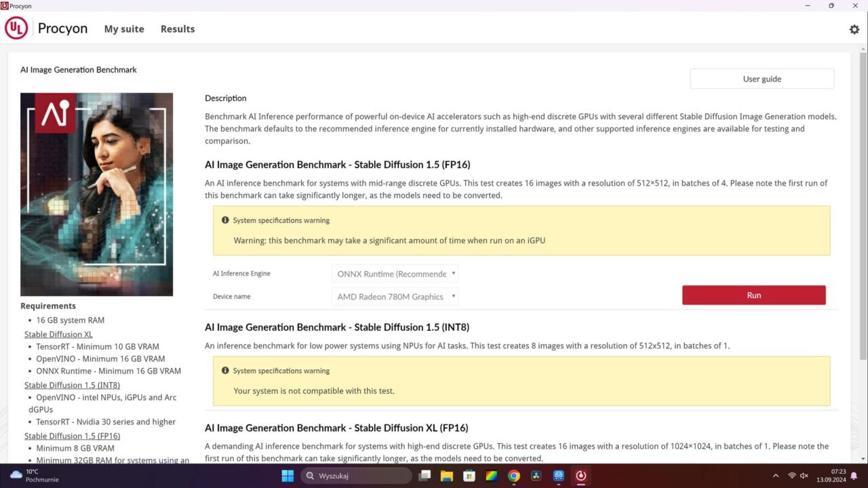This screenshot has height=488, width=868.
Task: Click 'OpenVINO - Minimum 16 GB VRAM' line
Action: coord(100,359)
